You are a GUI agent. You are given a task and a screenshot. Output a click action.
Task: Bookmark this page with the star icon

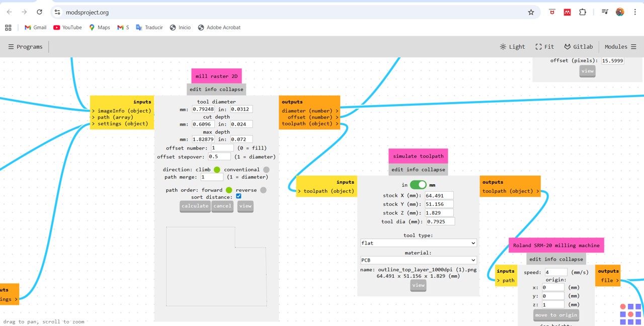[x=531, y=12]
